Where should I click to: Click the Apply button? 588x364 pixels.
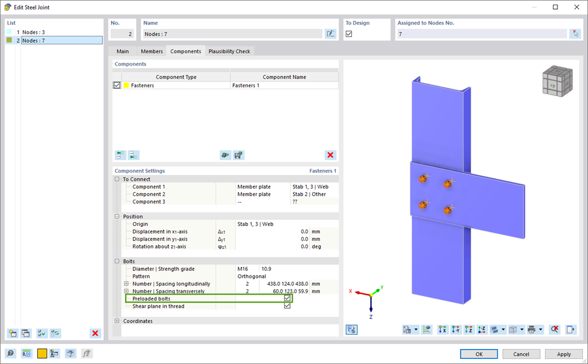click(563, 354)
